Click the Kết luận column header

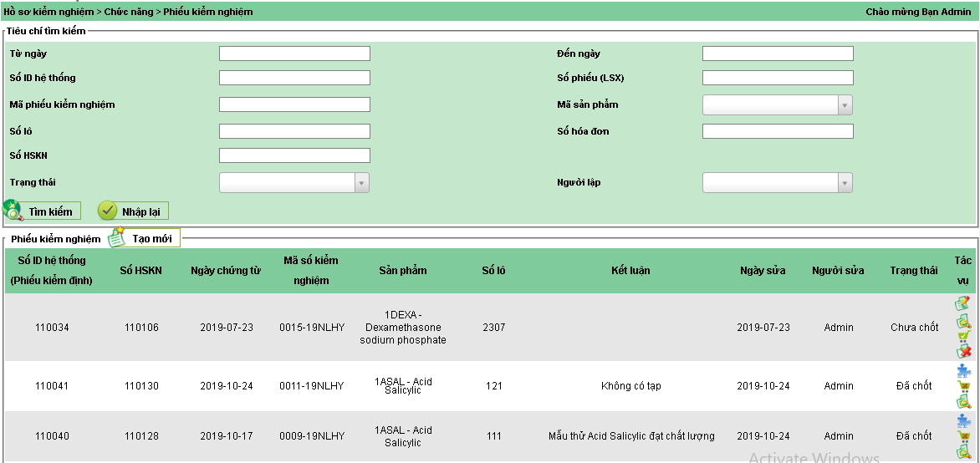coord(630,271)
